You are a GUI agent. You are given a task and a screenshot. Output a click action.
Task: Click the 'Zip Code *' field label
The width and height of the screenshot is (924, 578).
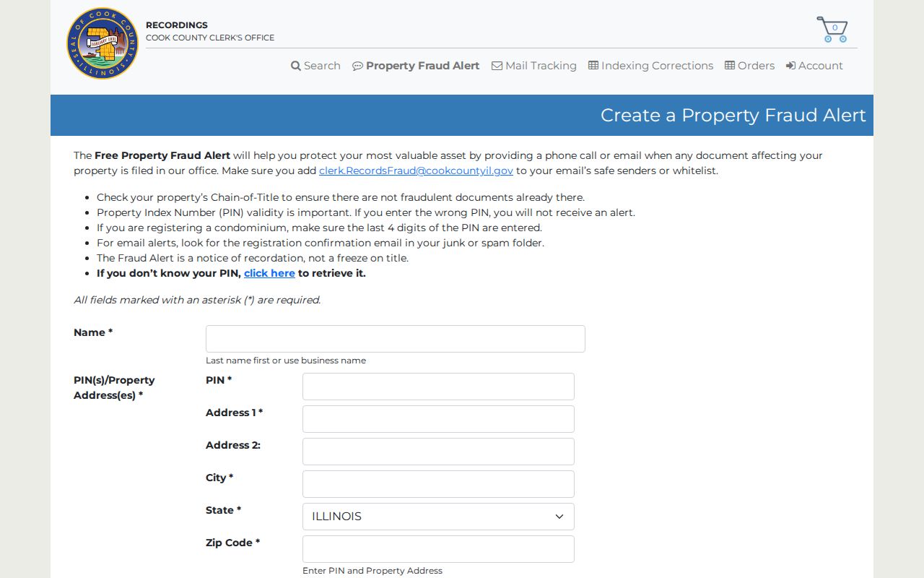click(232, 543)
